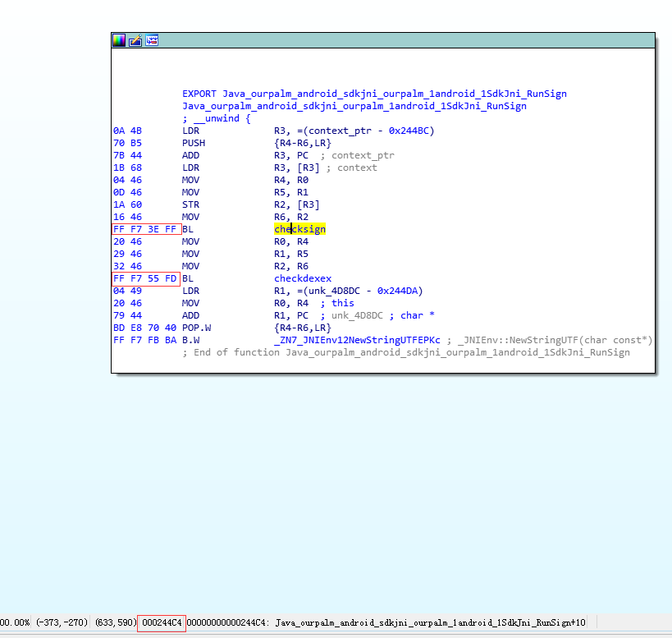Jump to the checkdexex function reference
This screenshot has height=638, width=672.
[x=303, y=278]
